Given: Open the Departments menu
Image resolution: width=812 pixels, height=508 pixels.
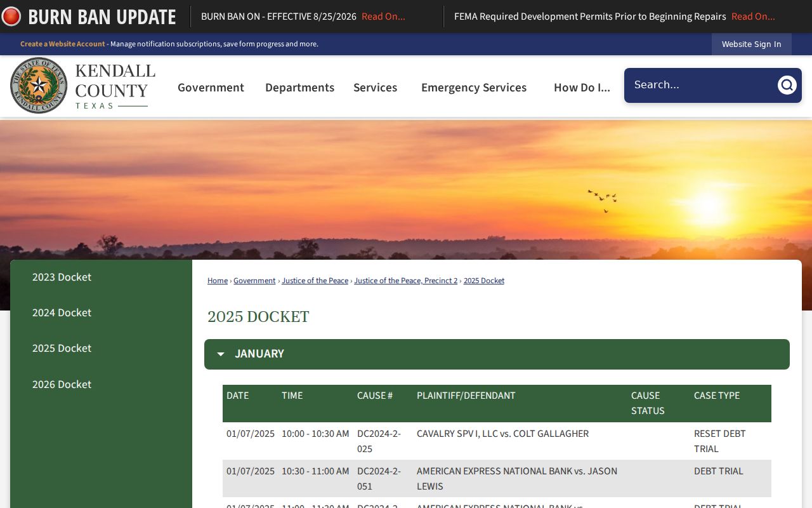Looking at the screenshot, I should [x=299, y=88].
